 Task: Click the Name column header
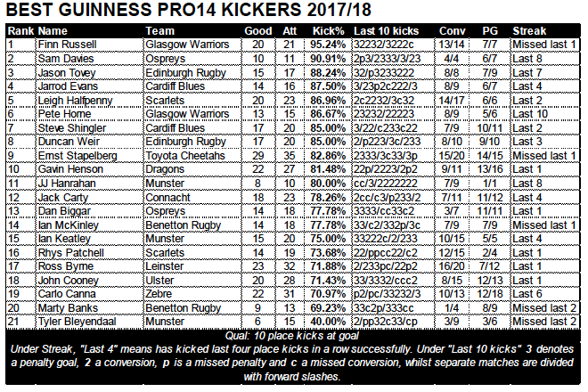(53, 31)
